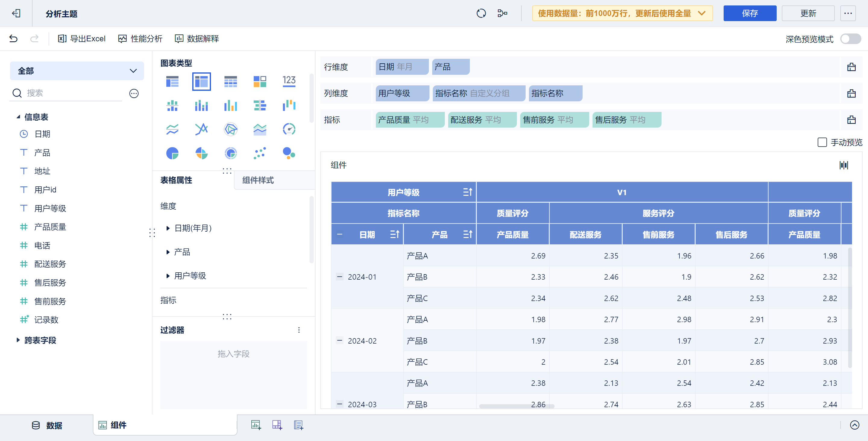868x441 pixels.
Task: Open the 全部 data table dropdown
Action: (x=77, y=71)
